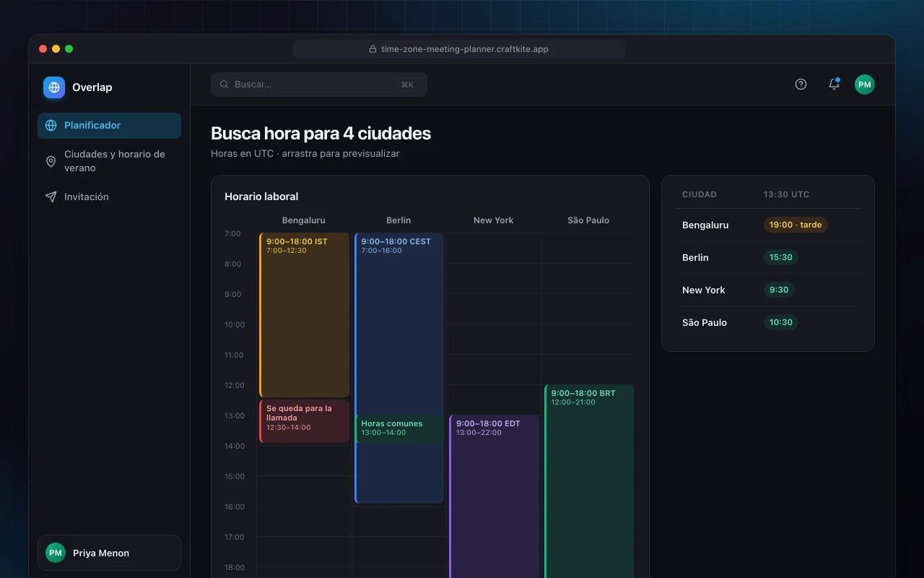The height and width of the screenshot is (578, 924).
Task: Click the New York column header
Action: tap(494, 220)
